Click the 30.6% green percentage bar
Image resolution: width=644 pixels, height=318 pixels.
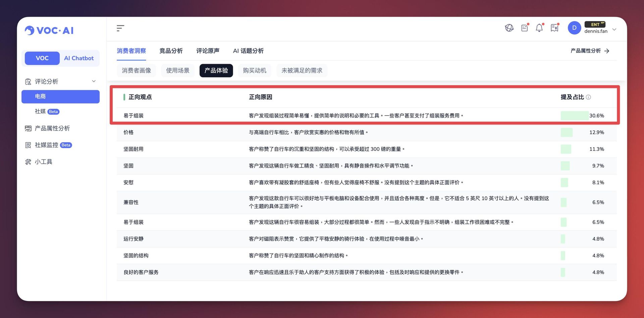pyautogui.click(x=574, y=116)
